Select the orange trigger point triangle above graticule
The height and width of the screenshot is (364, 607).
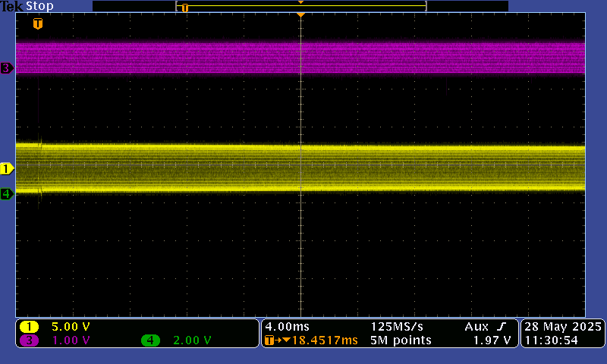(301, 15)
